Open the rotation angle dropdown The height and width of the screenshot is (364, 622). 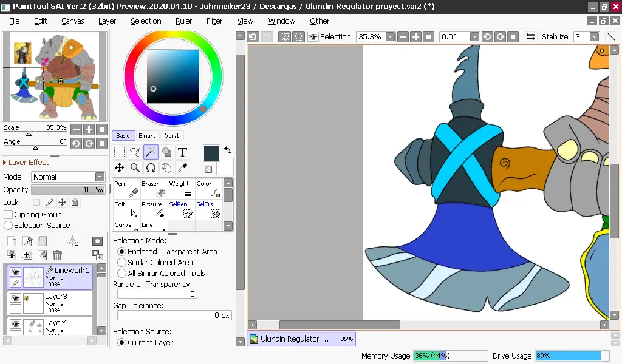(474, 37)
